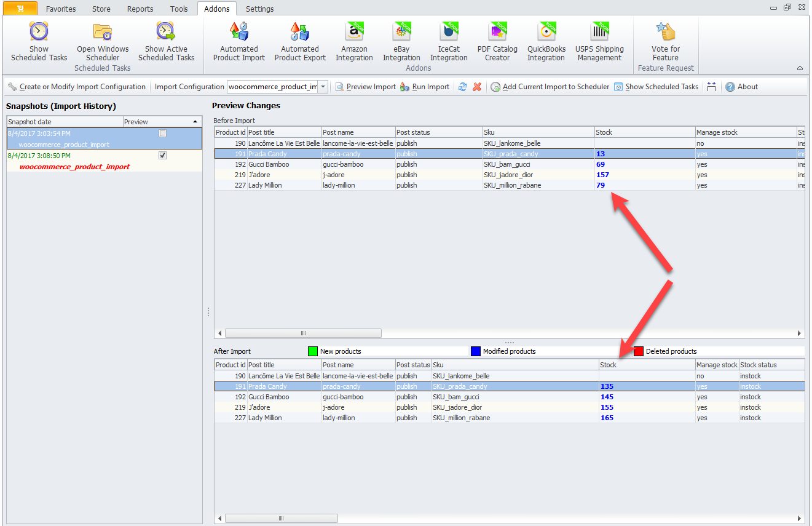Toggle Preview checkbox for 3:03:54 PM snapshot

pyautogui.click(x=163, y=133)
